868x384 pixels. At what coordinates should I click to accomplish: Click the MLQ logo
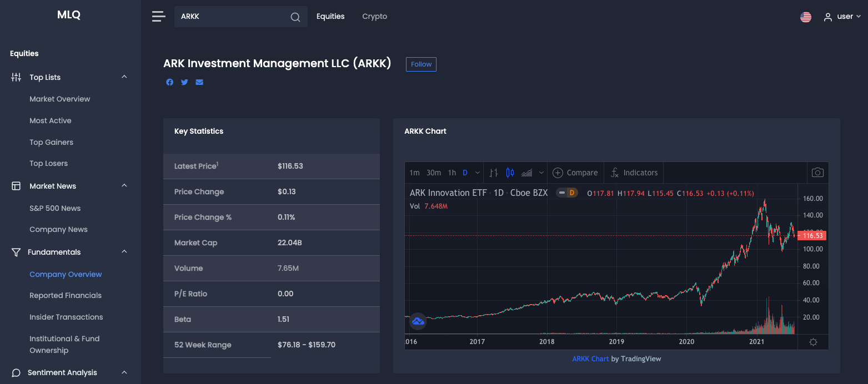(x=69, y=16)
